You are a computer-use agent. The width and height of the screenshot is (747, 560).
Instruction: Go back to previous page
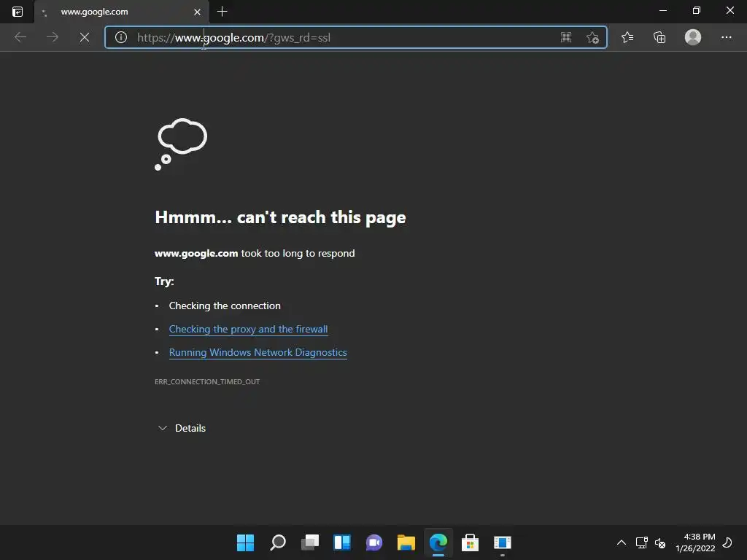[x=20, y=37]
